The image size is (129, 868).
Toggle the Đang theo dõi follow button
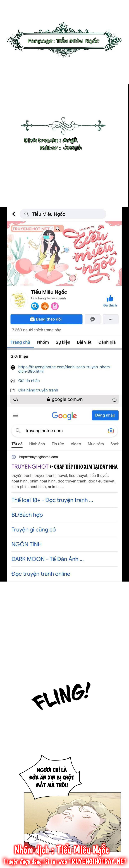[46, 319]
